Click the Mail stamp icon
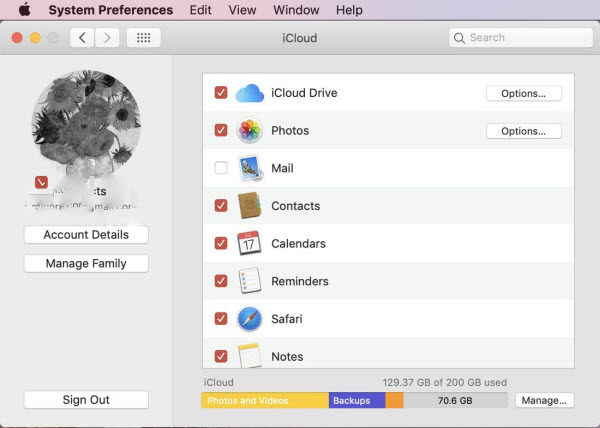600x428 pixels. (x=249, y=169)
